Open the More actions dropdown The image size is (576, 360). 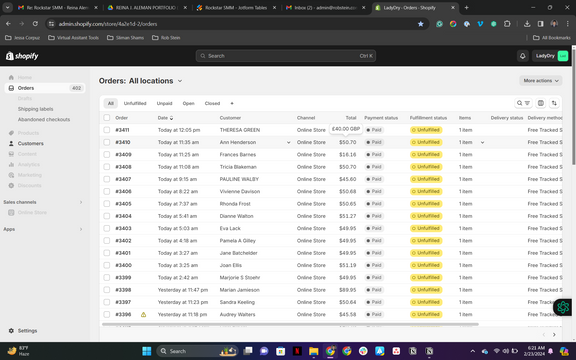pos(540,81)
